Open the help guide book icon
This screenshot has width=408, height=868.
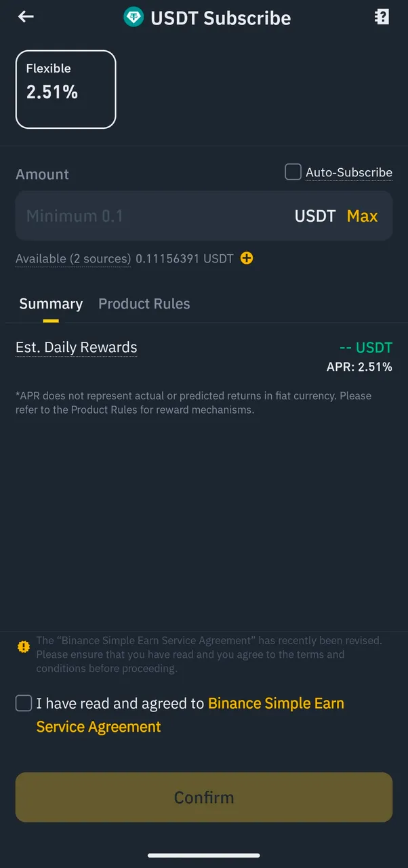pyautogui.click(x=382, y=17)
